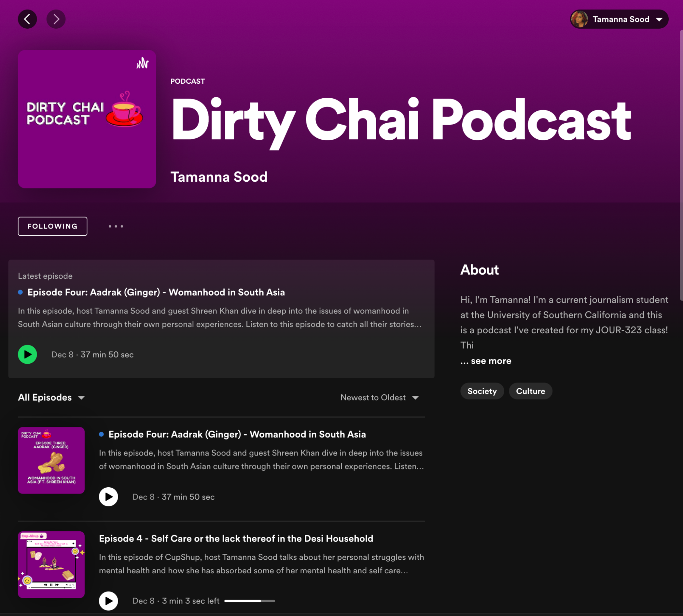Click see more in the About section
Viewport: 683px width, 616px height.
click(x=491, y=361)
